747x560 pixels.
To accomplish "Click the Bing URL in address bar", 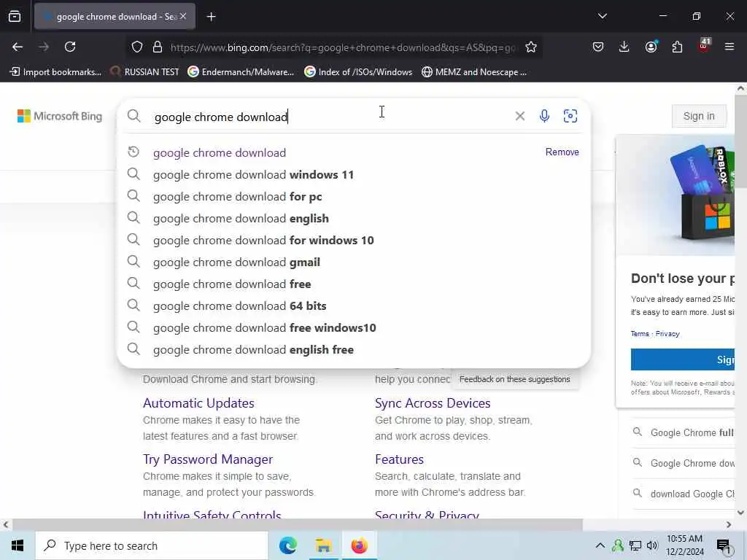I will [x=343, y=47].
